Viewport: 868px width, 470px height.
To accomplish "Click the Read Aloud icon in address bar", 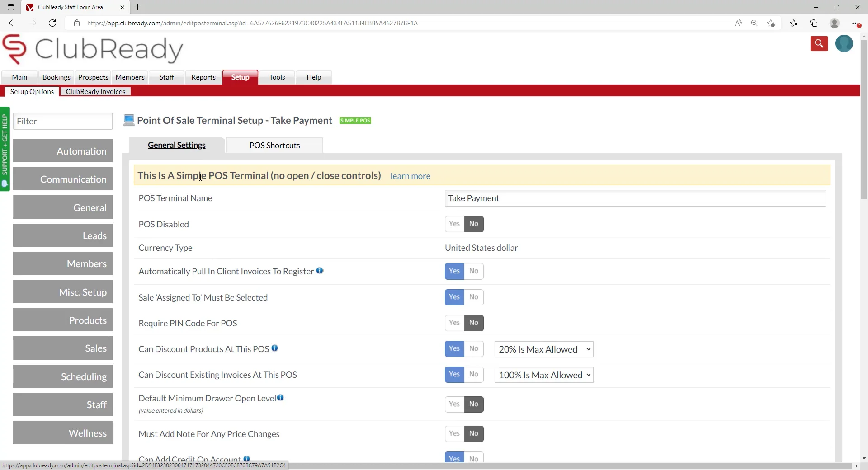I will (x=738, y=23).
